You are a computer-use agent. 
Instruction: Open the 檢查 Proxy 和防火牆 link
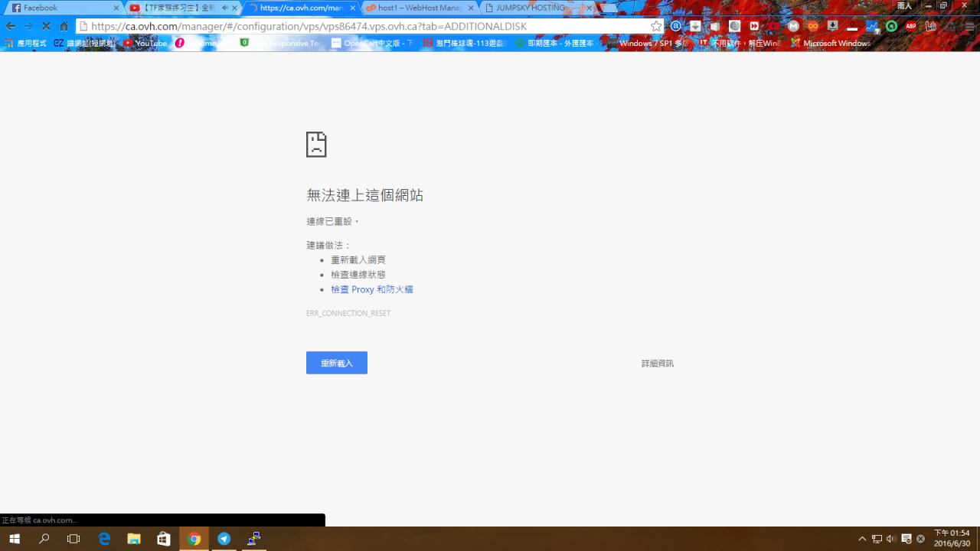pos(371,289)
